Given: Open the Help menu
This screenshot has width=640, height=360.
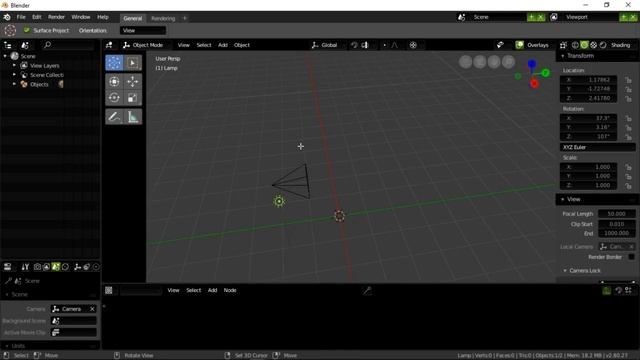Looking at the screenshot, I should [103, 17].
